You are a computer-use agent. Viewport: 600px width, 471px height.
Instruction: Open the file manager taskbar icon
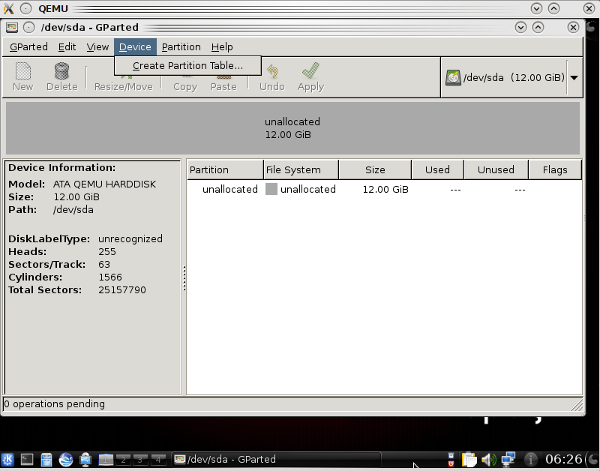[46, 460]
